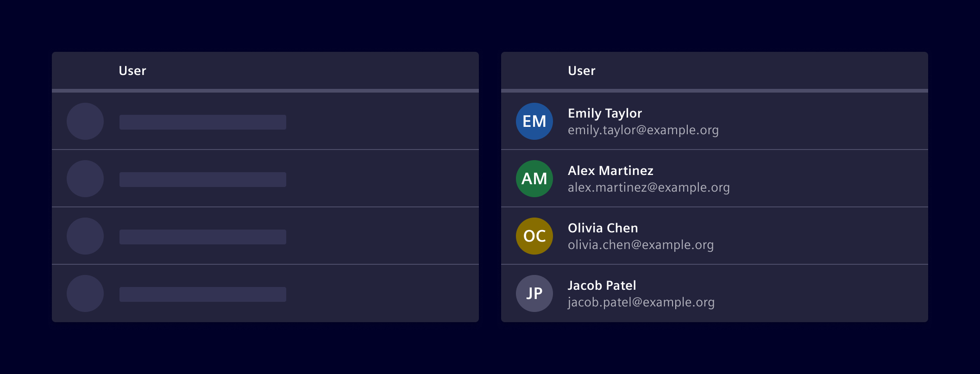
Task: Click the gray JP avatar
Action: (534, 293)
